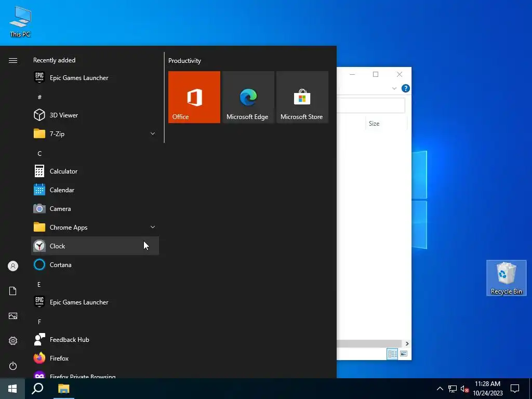Select the Recycle Bin desktop icon
This screenshot has width=532, height=399.
(x=506, y=278)
